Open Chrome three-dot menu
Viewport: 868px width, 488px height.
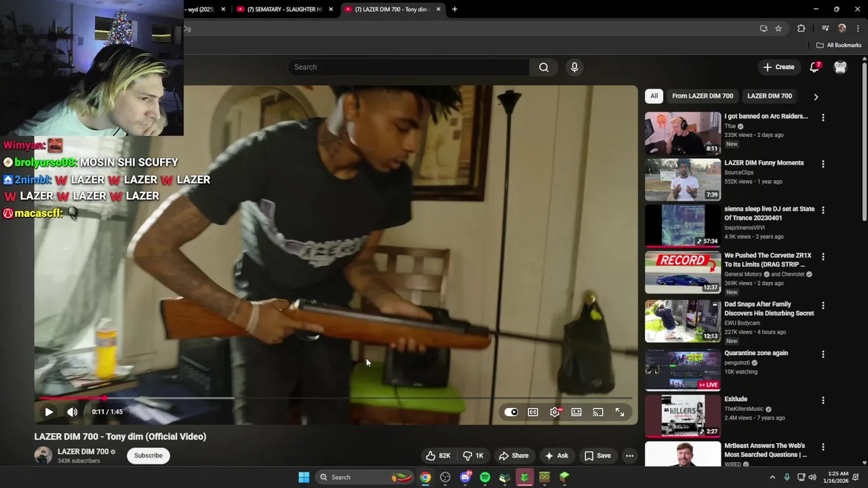(x=858, y=28)
